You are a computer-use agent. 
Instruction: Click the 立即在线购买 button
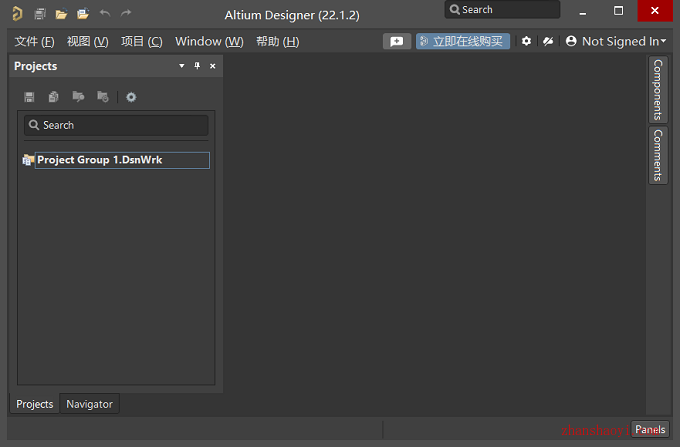[463, 42]
